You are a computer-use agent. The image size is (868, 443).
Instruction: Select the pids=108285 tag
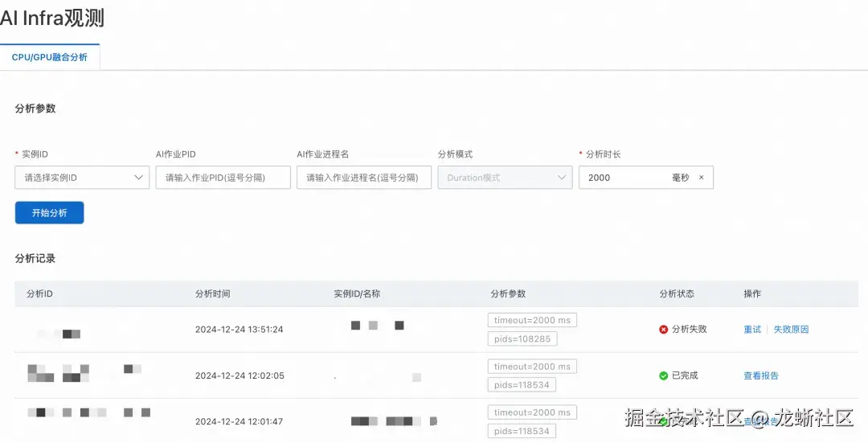(x=522, y=339)
